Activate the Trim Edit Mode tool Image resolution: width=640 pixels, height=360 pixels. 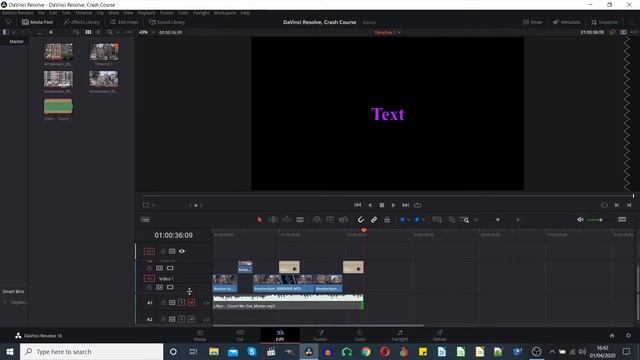273,220
